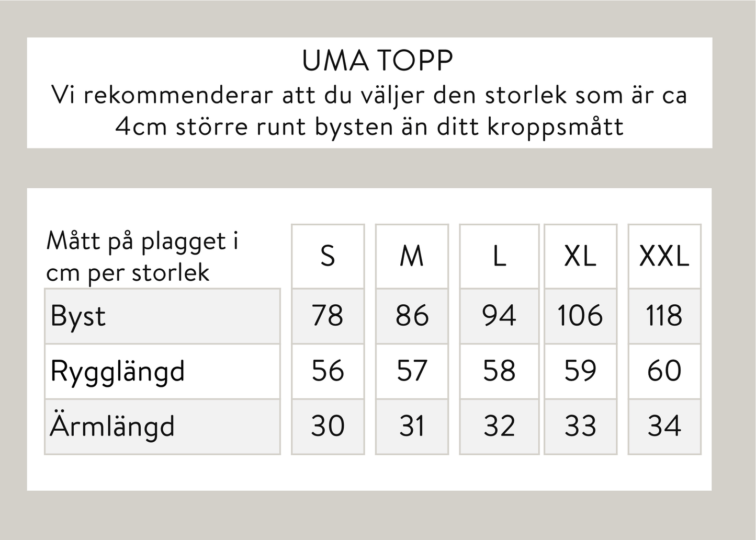Select the XXL size column header
756x540 pixels.
[664, 256]
